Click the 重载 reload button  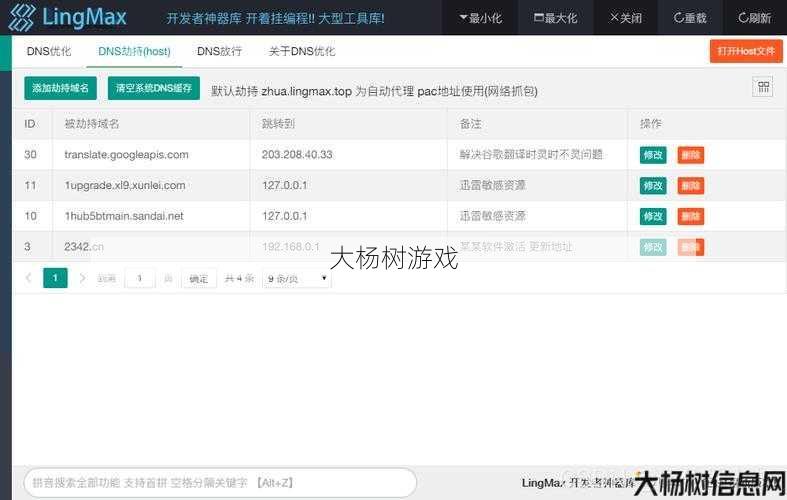pyautogui.click(x=690, y=18)
